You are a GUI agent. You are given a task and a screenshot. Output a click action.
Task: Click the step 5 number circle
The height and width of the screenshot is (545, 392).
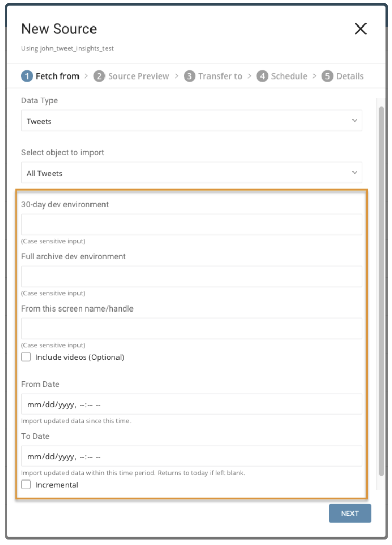tap(328, 76)
